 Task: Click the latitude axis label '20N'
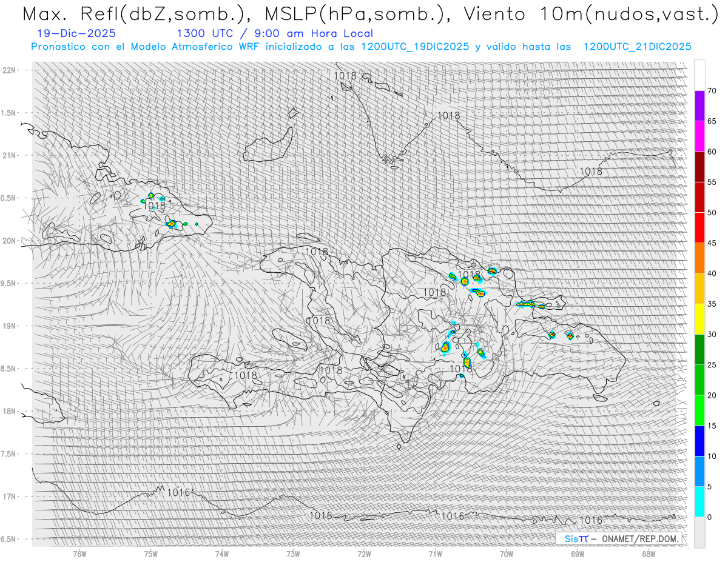point(10,241)
